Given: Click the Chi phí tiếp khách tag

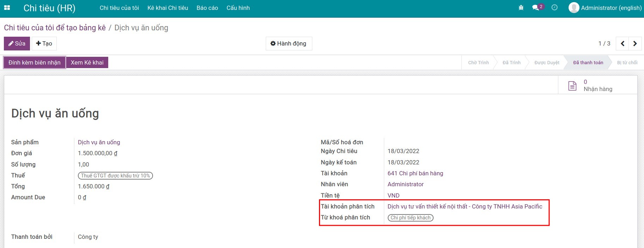Looking at the screenshot, I should [x=410, y=218].
